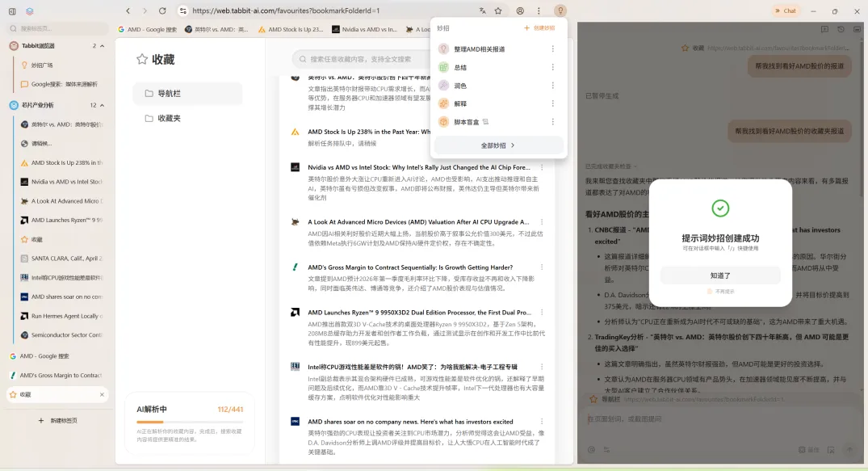Image resolution: width=868 pixels, height=471 pixels.
Task: Click the bookmark search field 搜索任意收藏内容
Action: (x=360, y=59)
